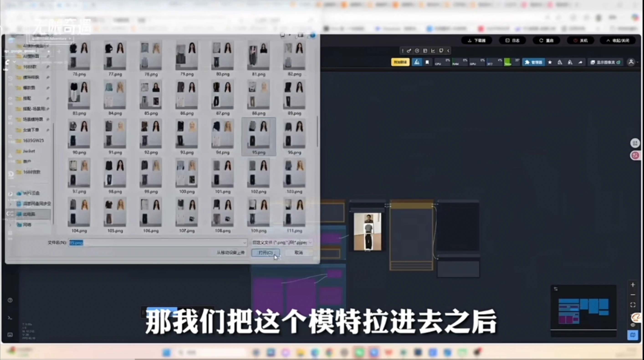
Task: Open the performance chart icon
Action: [433, 51]
